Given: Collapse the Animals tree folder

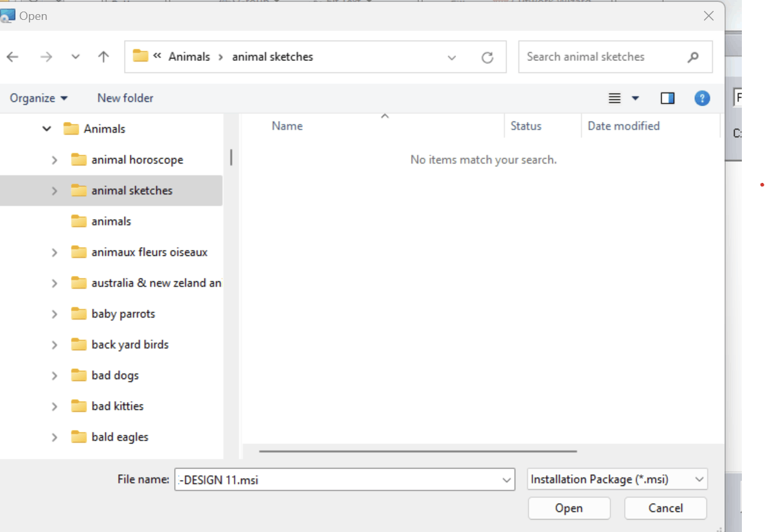Looking at the screenshot, I should click(46, 129).
